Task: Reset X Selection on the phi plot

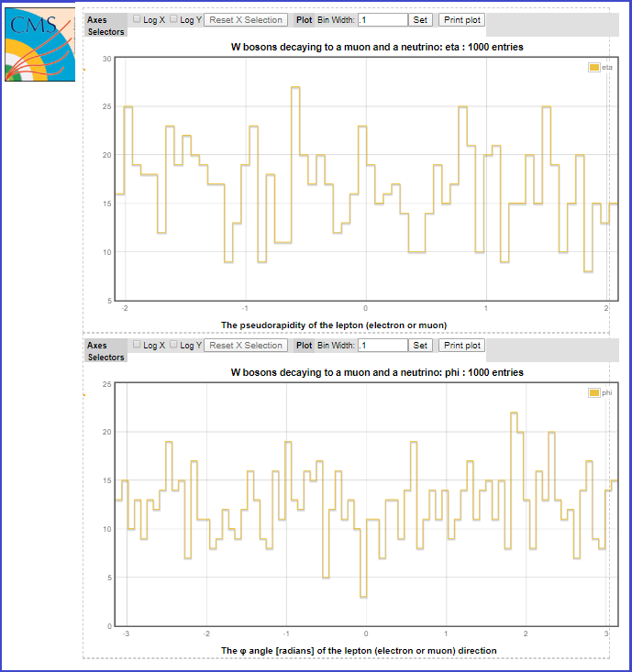Action: (x=246, y=346)
